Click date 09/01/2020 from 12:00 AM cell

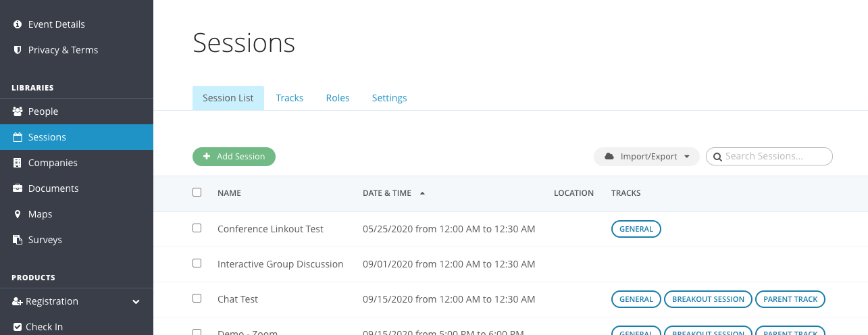pyautogui.click(x=449, y=264)
